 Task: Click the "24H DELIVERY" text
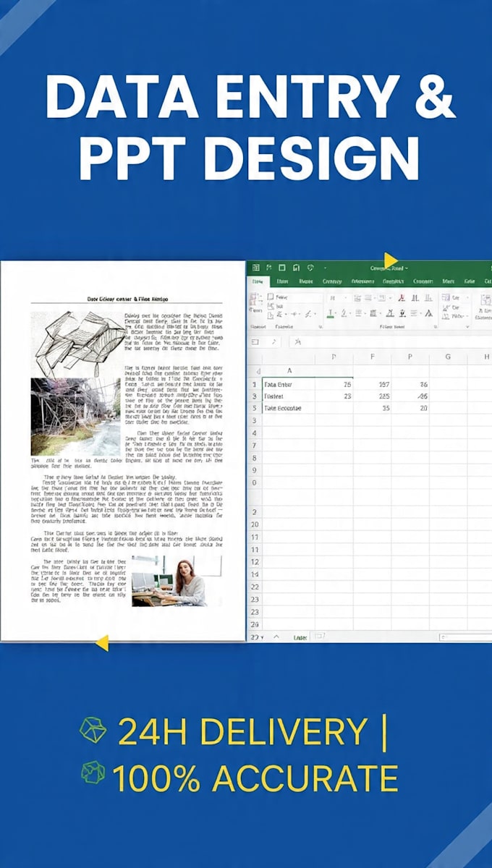point(243,733)
